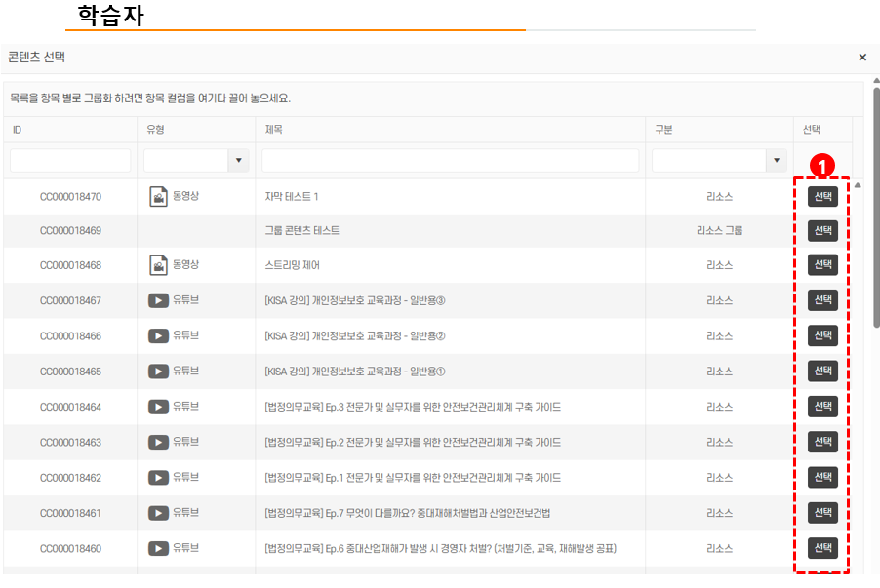The image size is (880, 588).
Task: Click the ID filter input field
Action: click(x=70, y=160)
